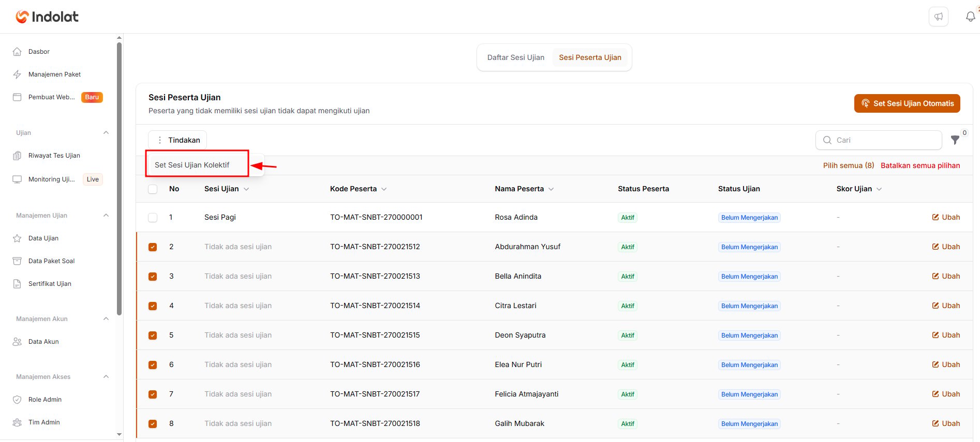
Task: Click the Tim Admin group icon
Action: [17, 422]
